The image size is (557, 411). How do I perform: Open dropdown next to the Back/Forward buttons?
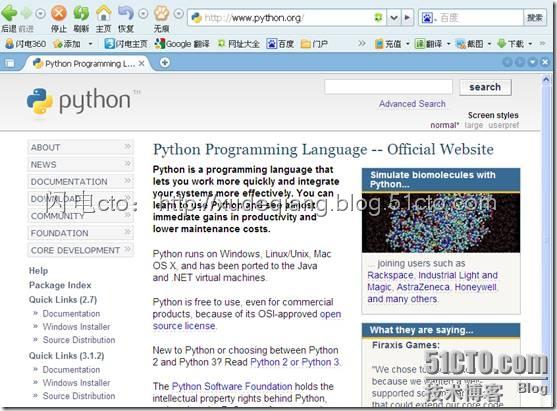click(40, 14)
